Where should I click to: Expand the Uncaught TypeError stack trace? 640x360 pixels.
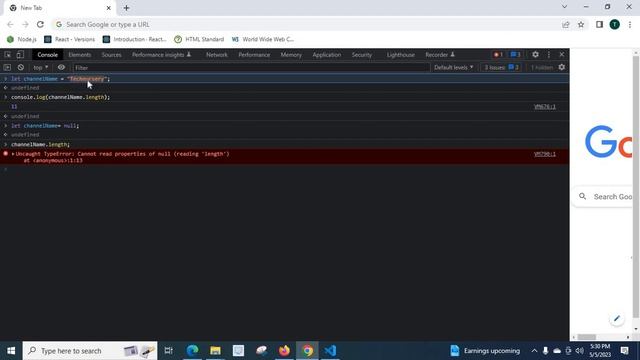point(13,154)
